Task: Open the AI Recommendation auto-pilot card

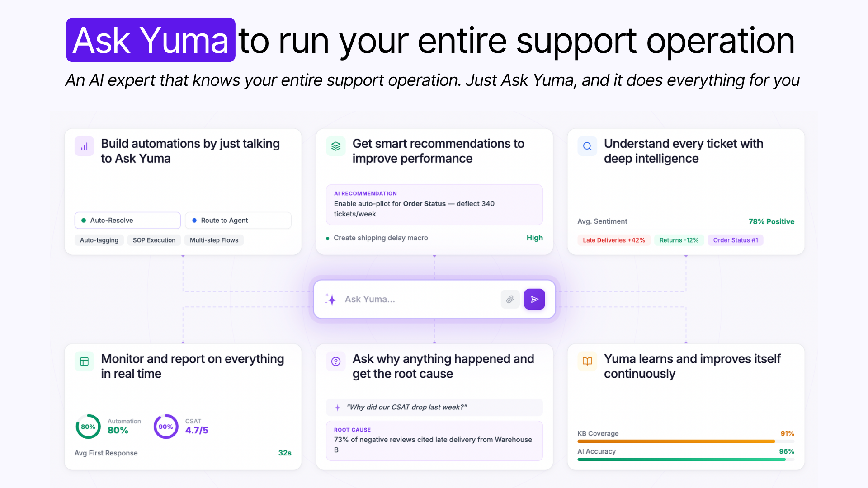Action: pyautogui.click(x=434, y=205)
